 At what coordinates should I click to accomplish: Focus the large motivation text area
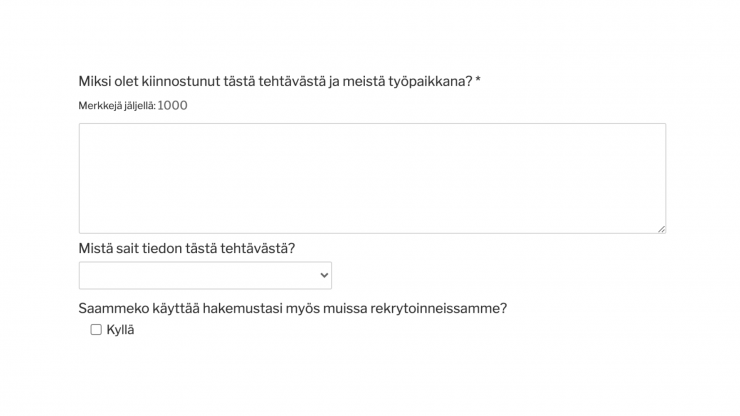(372, 178)
